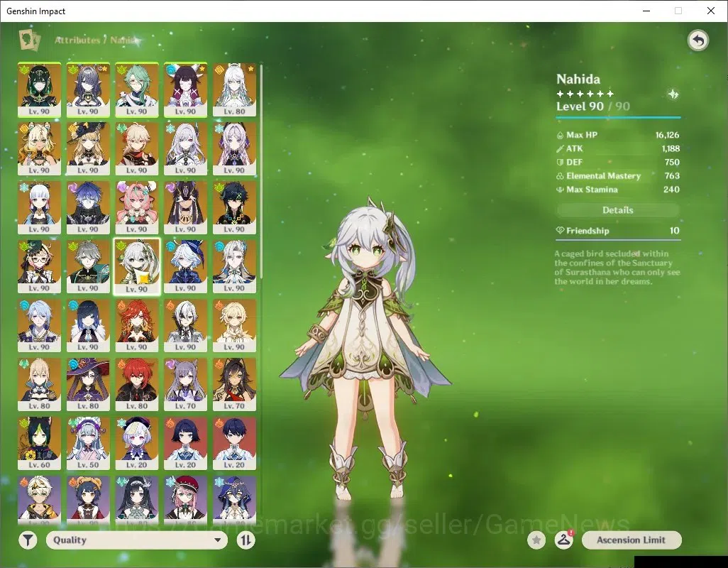Image resolution: width=728 pixels, height=568 pixels.
Task: Select the red-background male dark-haired portrait
Action: pyautogui.click(x=234, y=444)
